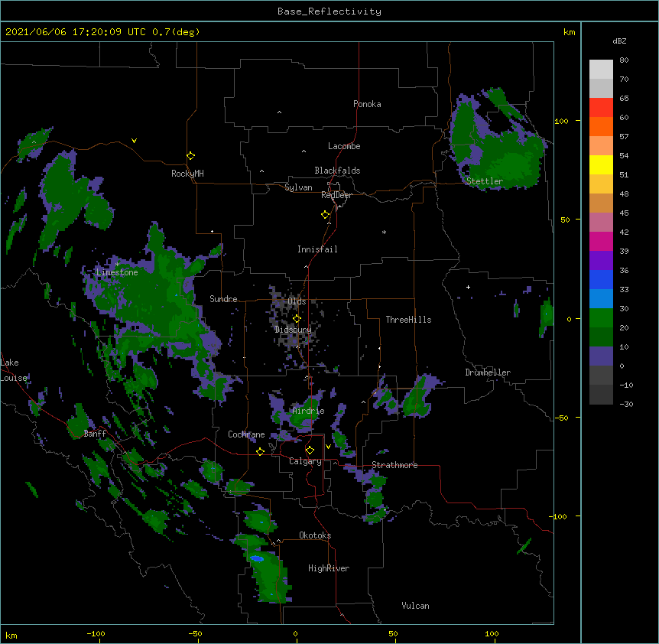Click the Drumheller label
This screenshot has width=659, height=644.
[488, 372]
